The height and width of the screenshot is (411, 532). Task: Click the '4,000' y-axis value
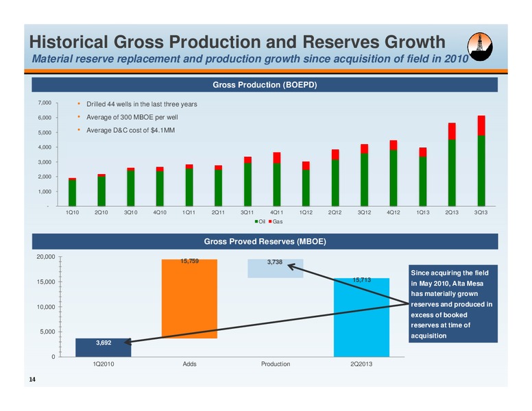[x=45, y=147]
